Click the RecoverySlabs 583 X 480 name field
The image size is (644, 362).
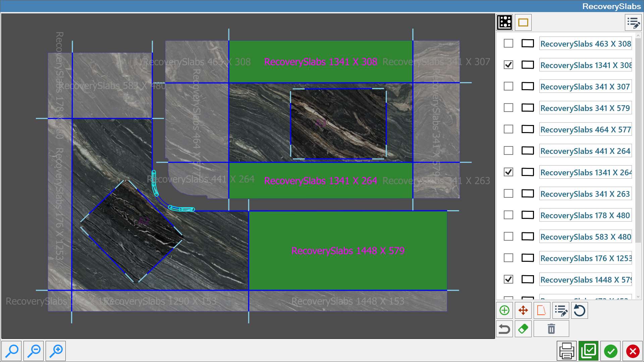pos(585,237)
